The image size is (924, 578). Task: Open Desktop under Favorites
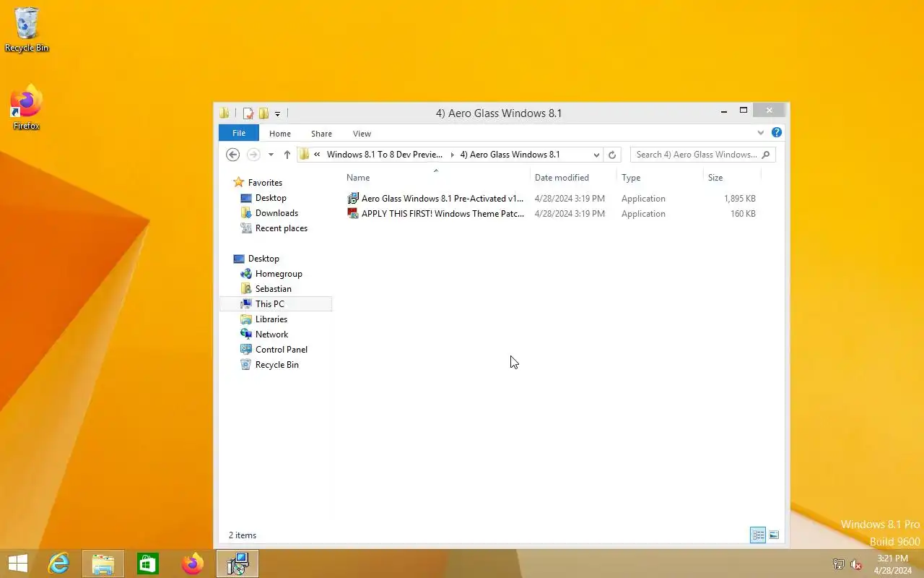click(271, 198)
